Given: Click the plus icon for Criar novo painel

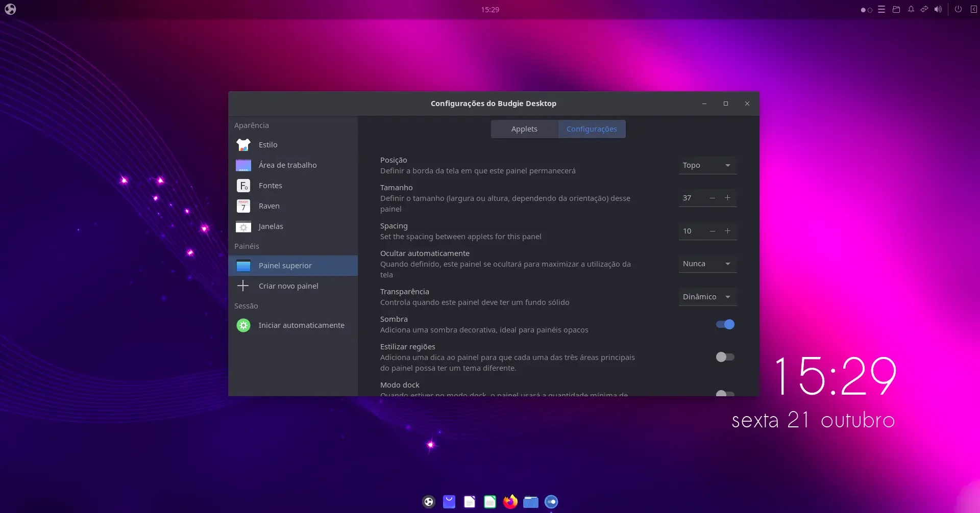Looking at the screenshot, I should 243,286.
